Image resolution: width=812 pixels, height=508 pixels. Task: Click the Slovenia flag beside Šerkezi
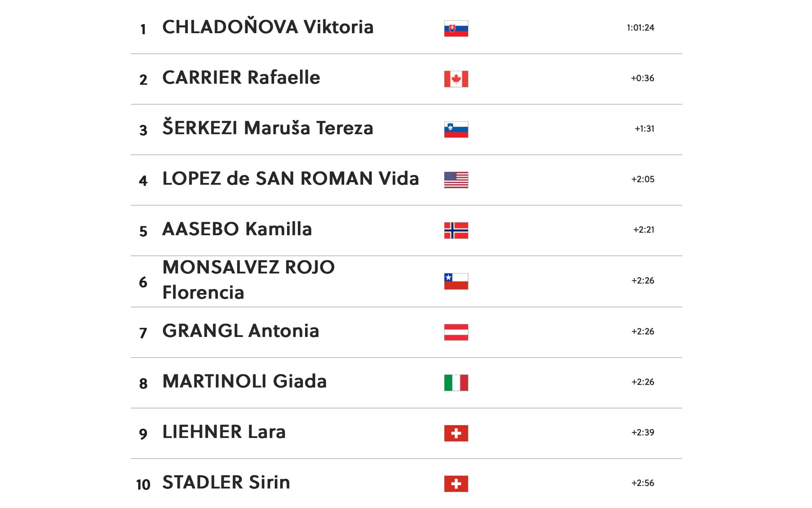456,130
